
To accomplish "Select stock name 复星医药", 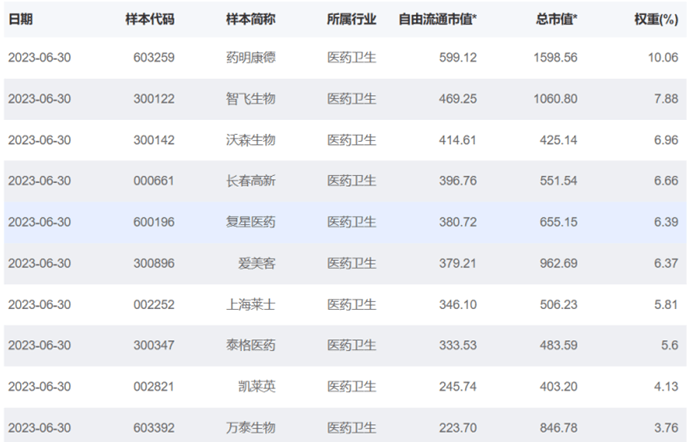I will (251, 221).
